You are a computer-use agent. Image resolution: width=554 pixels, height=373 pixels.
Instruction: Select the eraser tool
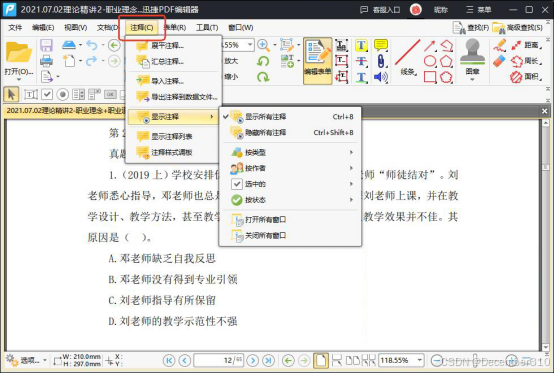click(x=500, y=61)
